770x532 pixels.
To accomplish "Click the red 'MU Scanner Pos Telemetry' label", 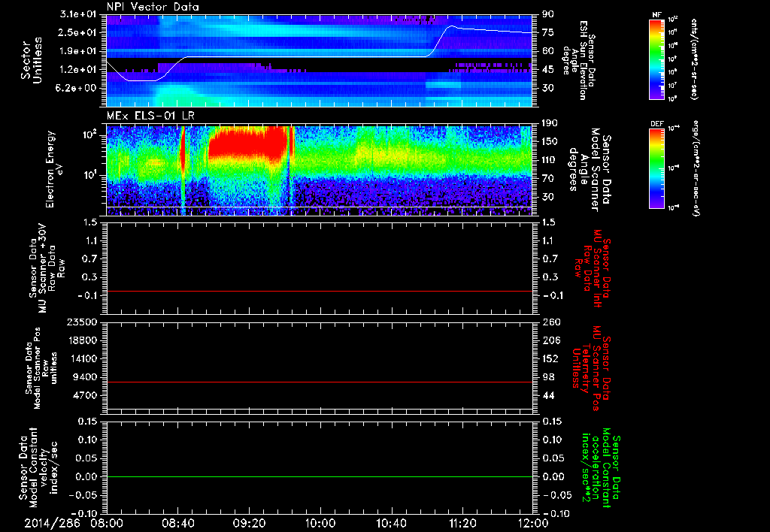I will 591,368.
